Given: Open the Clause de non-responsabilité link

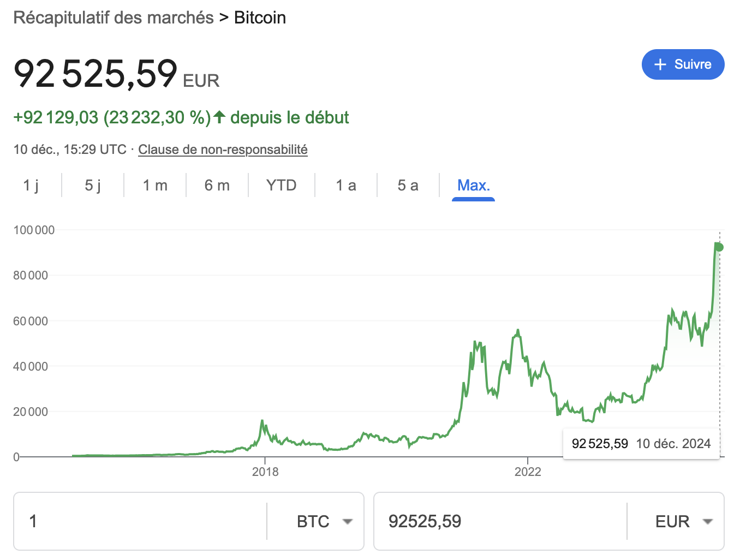Looking at the screenshot, I should click(x=223, y=150).
